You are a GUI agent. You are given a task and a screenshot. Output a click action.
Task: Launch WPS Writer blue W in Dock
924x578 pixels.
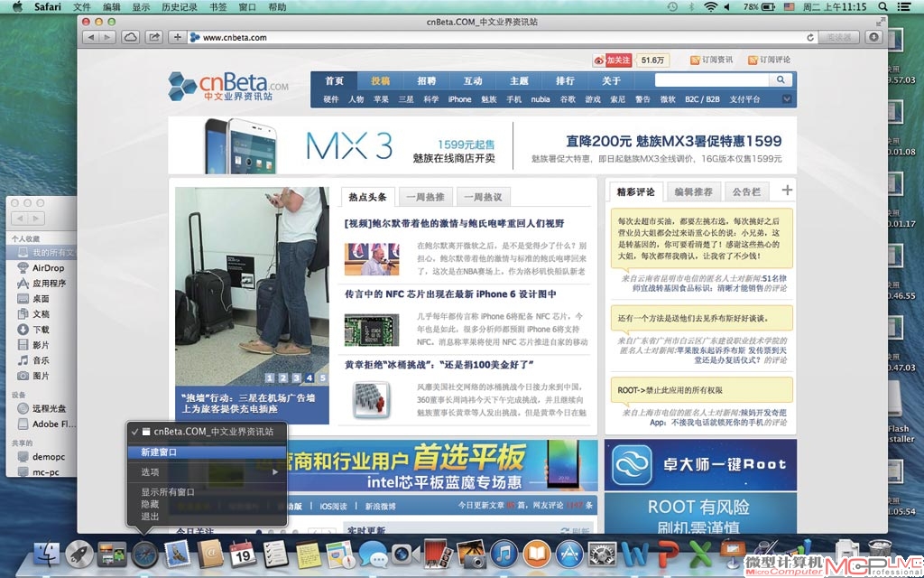click(x=635, y=555)
